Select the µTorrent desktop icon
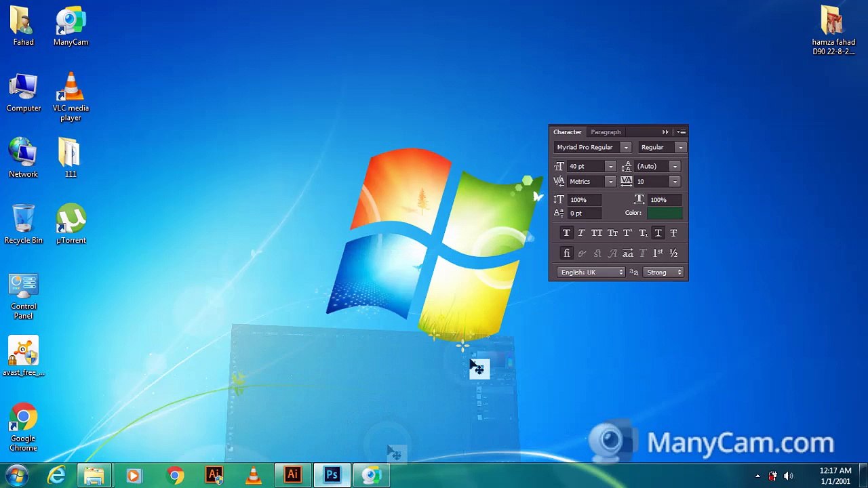Viewport: 868px width, 488px height. tap(71, 224)
